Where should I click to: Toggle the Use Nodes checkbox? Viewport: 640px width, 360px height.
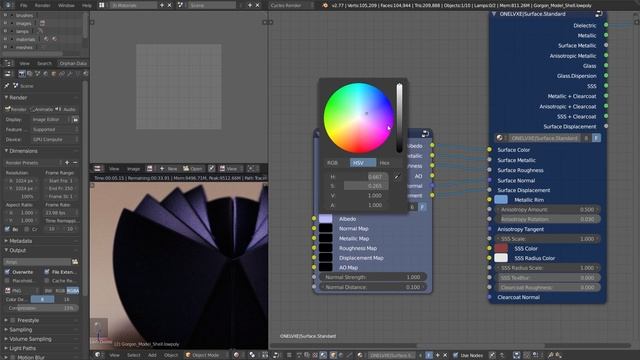pyautogui.click(x=456, y=355)
